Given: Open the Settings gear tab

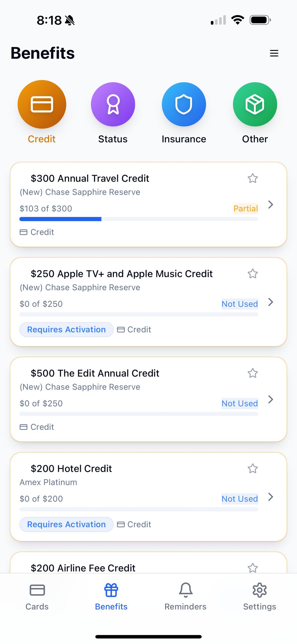Looking at the screenshot, I should coord(260,596).
